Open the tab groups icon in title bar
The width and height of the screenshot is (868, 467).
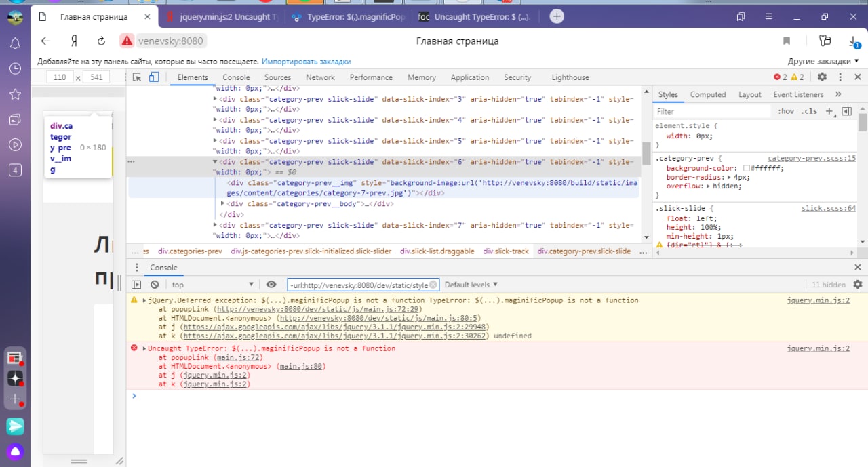click(741, 16)
